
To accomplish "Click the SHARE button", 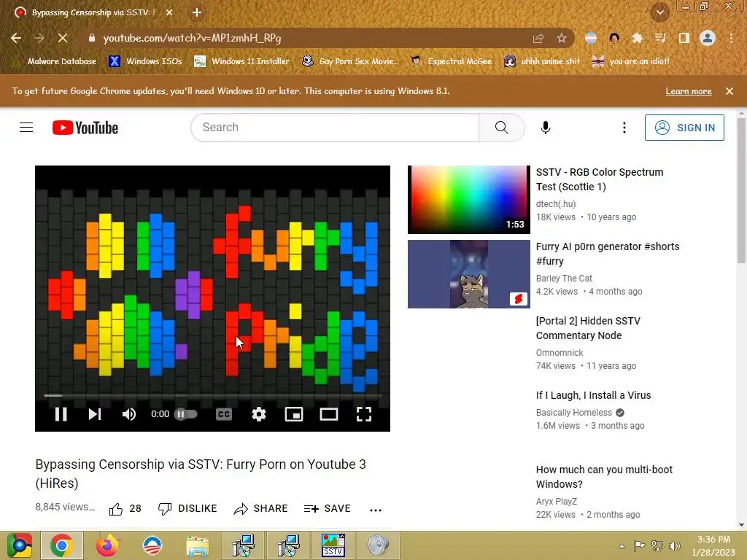I will [260, 509].
